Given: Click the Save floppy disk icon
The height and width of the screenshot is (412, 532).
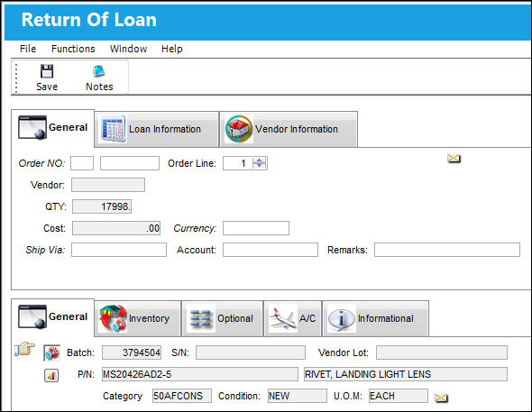Looking at the screenshot, I should click(47, 71).
